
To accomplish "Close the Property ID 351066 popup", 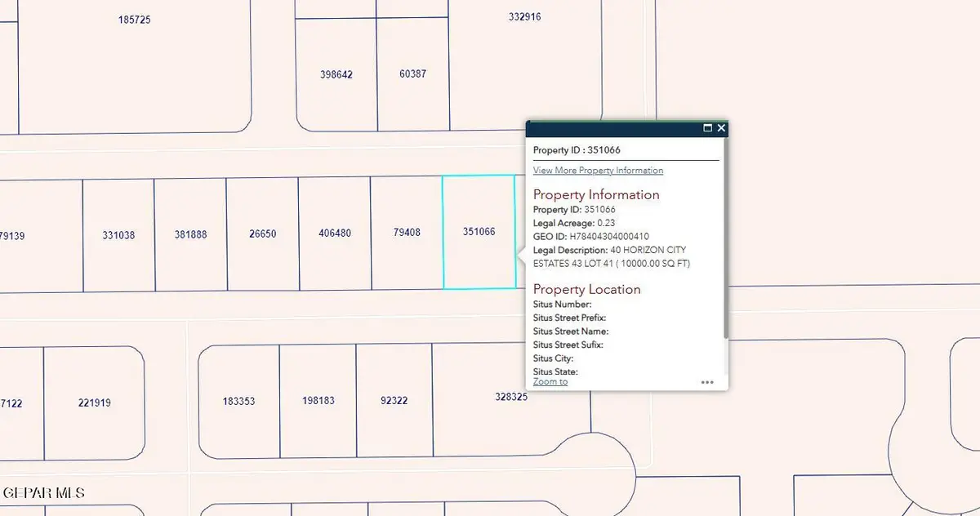I will click(x=720, y=128).
